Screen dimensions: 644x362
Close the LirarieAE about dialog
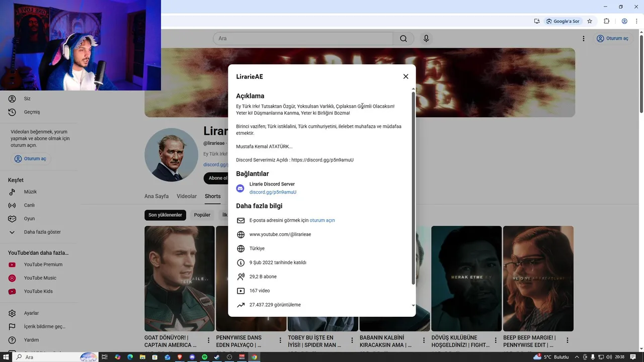(x=406, y=76)
